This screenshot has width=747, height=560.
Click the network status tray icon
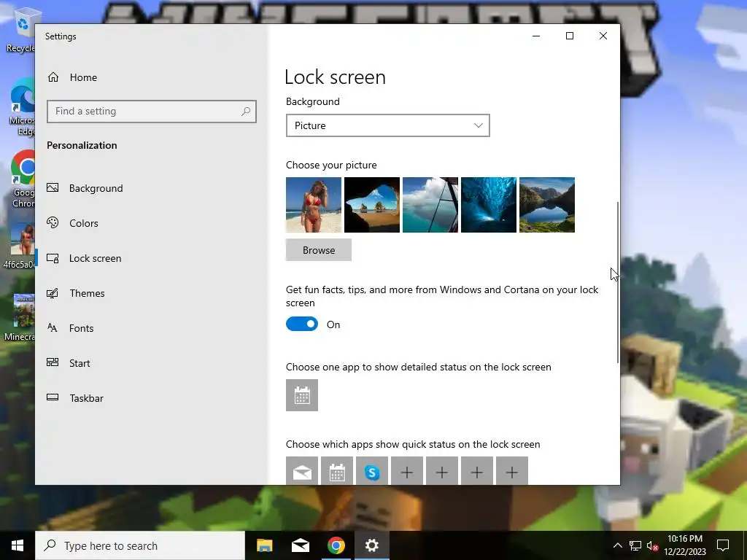click(x=635, y=545)
